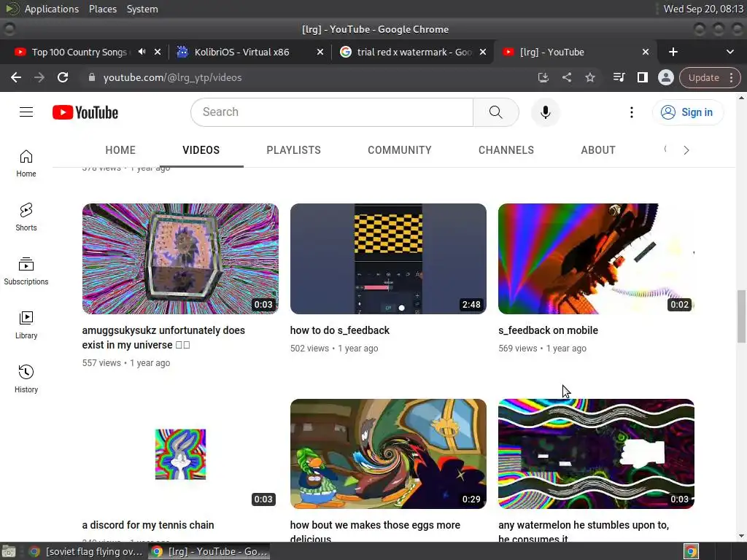
Task: Open 'any watermelon he stumbles upon to' title
Action: [x=584, y=532]
